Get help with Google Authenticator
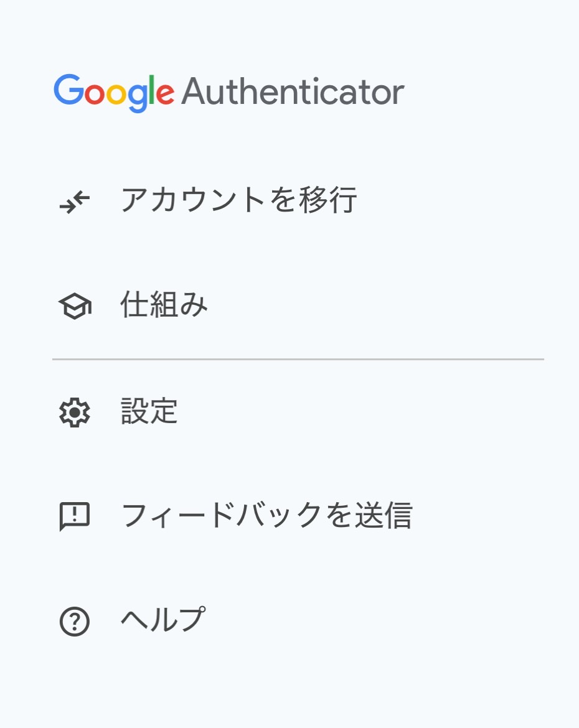Screen dimensions: 579x728 click(162, 621)
